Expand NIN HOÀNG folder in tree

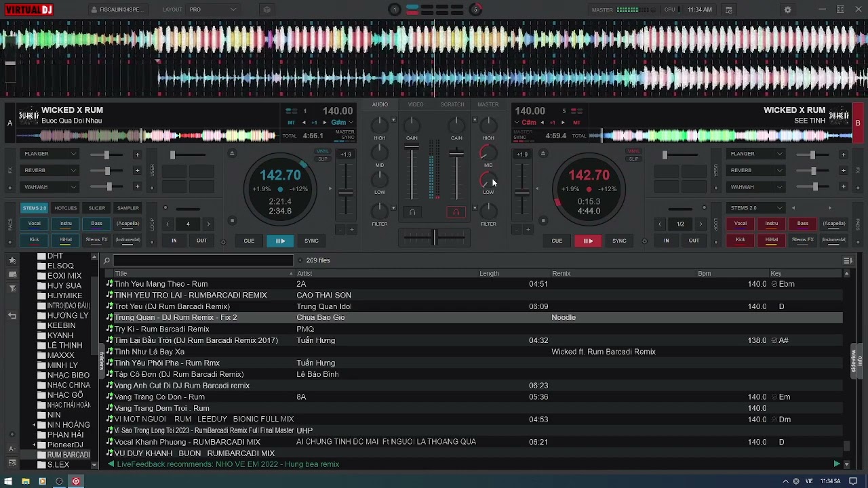[x=34, y=425]
